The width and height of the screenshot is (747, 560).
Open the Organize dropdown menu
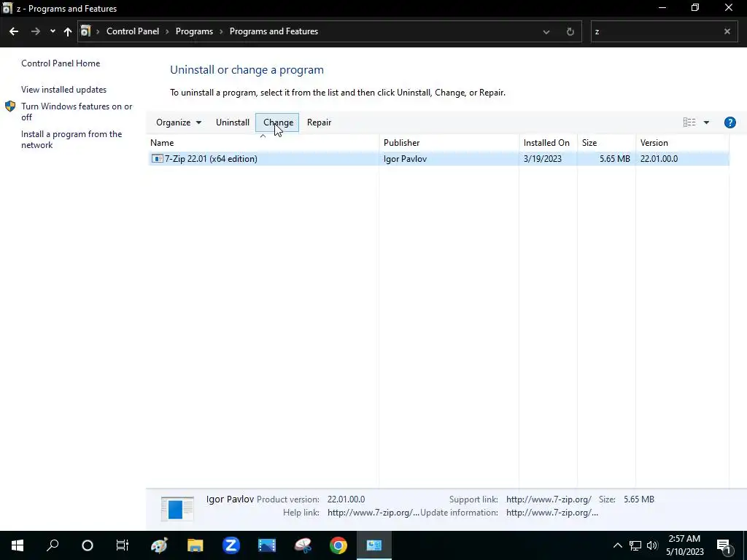[x=179, y=122]
